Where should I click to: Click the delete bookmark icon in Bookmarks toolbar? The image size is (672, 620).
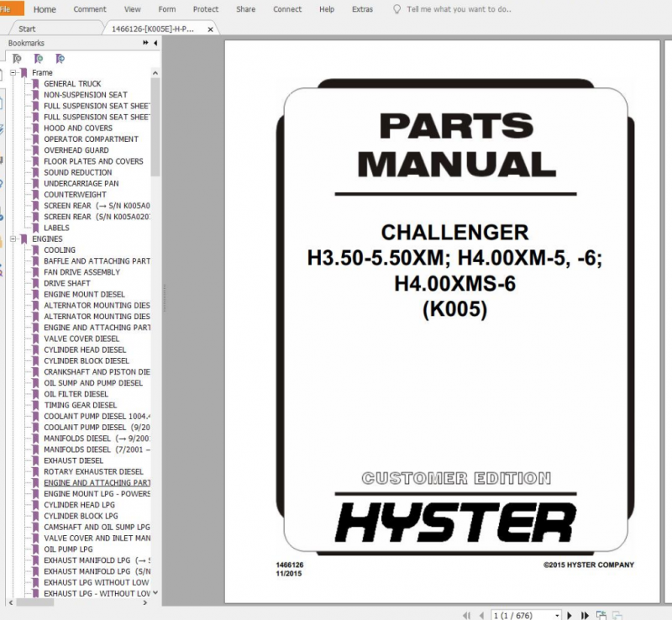pos(17,58)
